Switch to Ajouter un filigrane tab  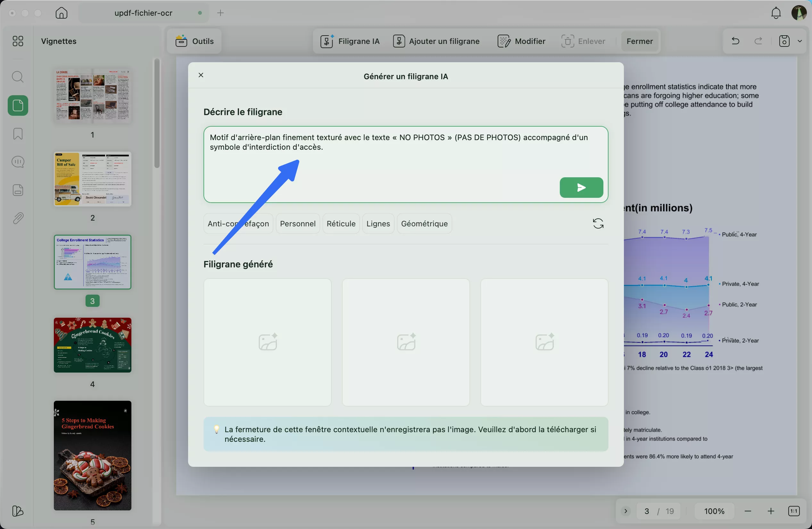(436, 41)
